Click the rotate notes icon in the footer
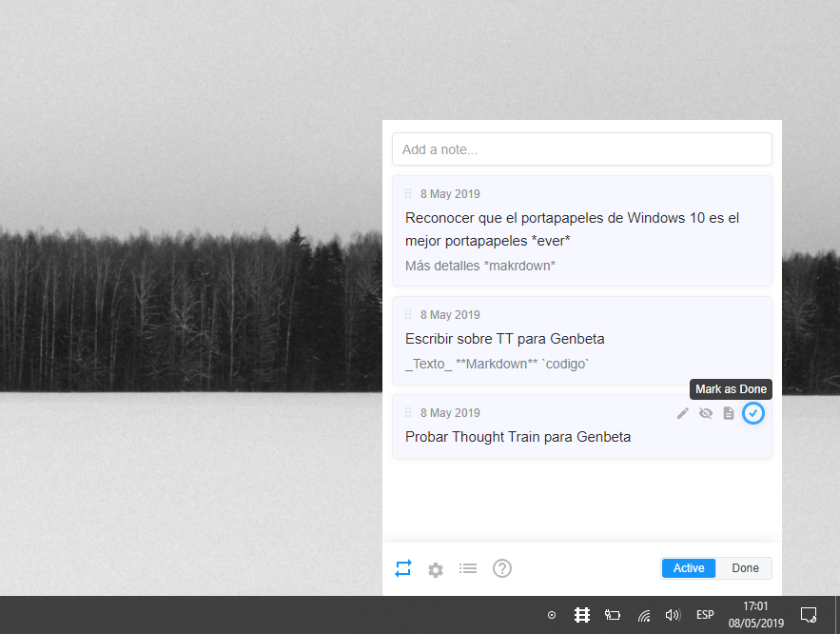Image resolution: width=840 pixels, height=634 pixels. coord(402,568)
